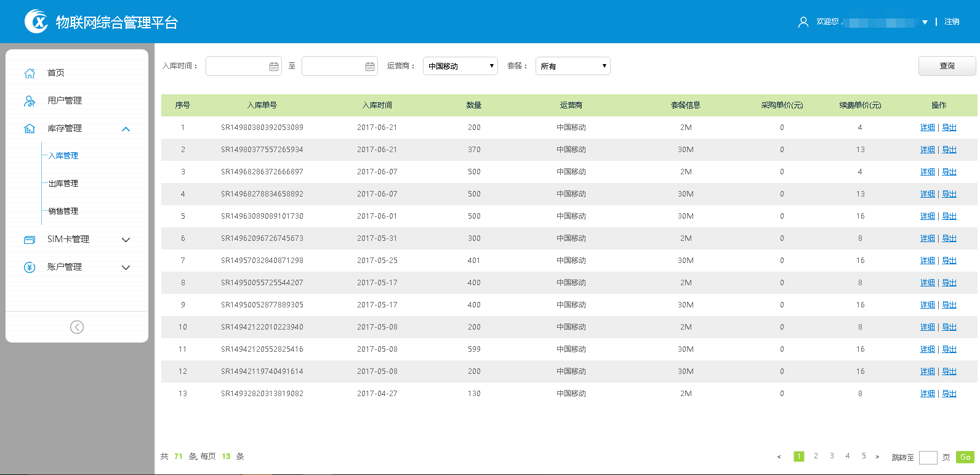This screenshot has width=980, height=475.
Task: Expand the 账户管理 menu chevron
Action: [126, 267]
